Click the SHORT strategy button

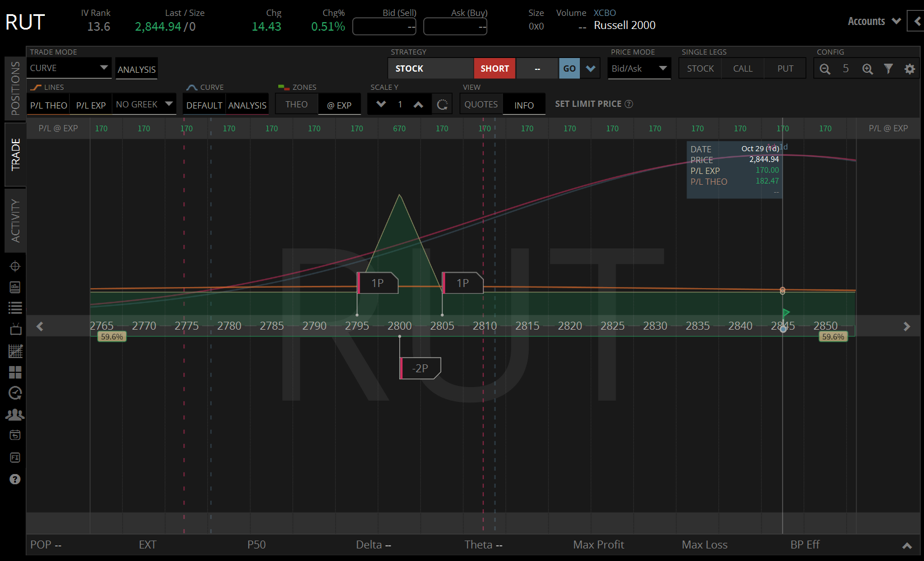point(495,69)
